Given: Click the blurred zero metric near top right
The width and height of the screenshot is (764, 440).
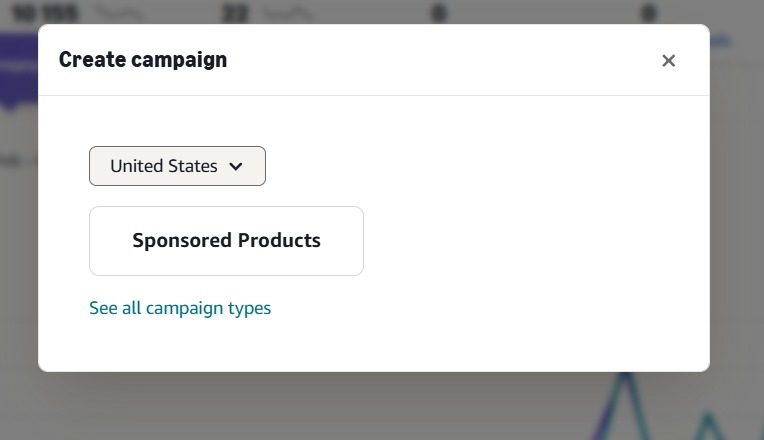Looking at the screenshot, I should (649, 13).
